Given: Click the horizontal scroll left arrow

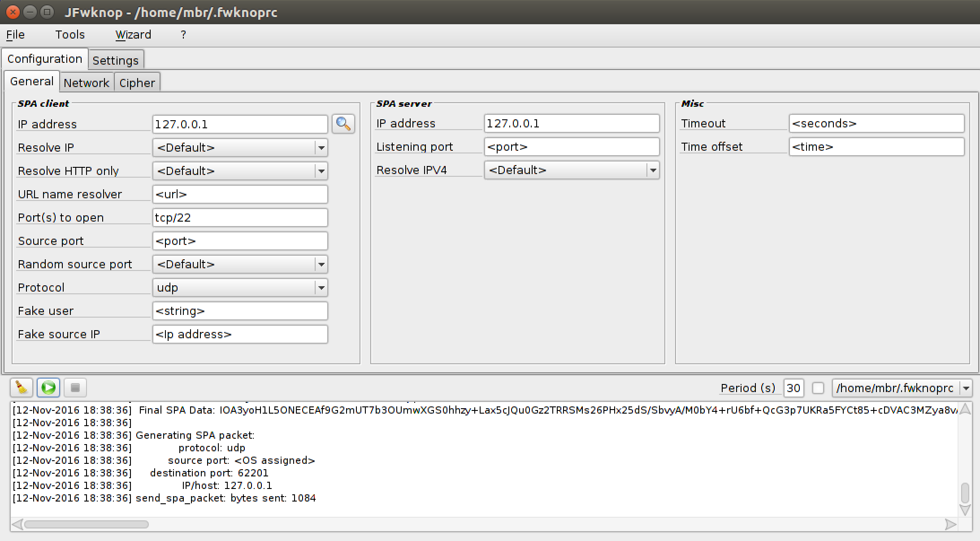Looking at the screenshot, I should click(x=17, y=524).
